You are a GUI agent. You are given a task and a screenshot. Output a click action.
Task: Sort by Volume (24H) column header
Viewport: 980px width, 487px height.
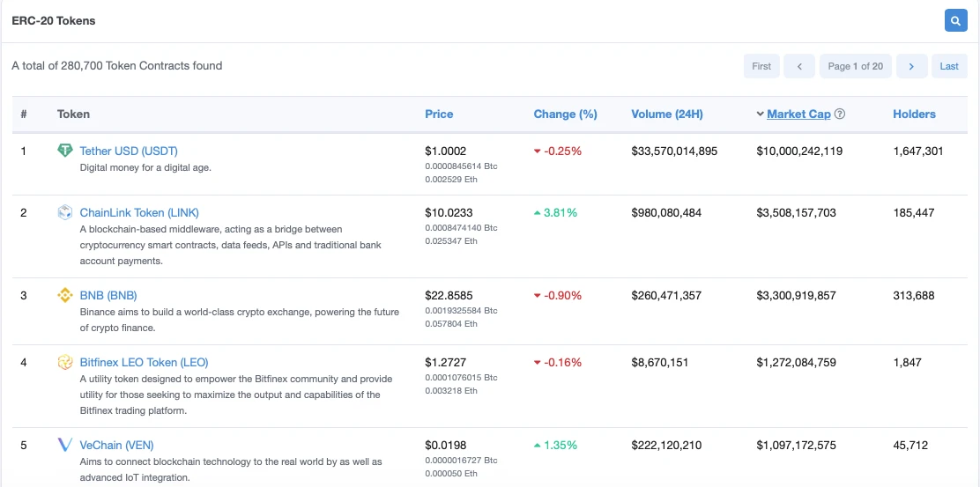(667, 114)
